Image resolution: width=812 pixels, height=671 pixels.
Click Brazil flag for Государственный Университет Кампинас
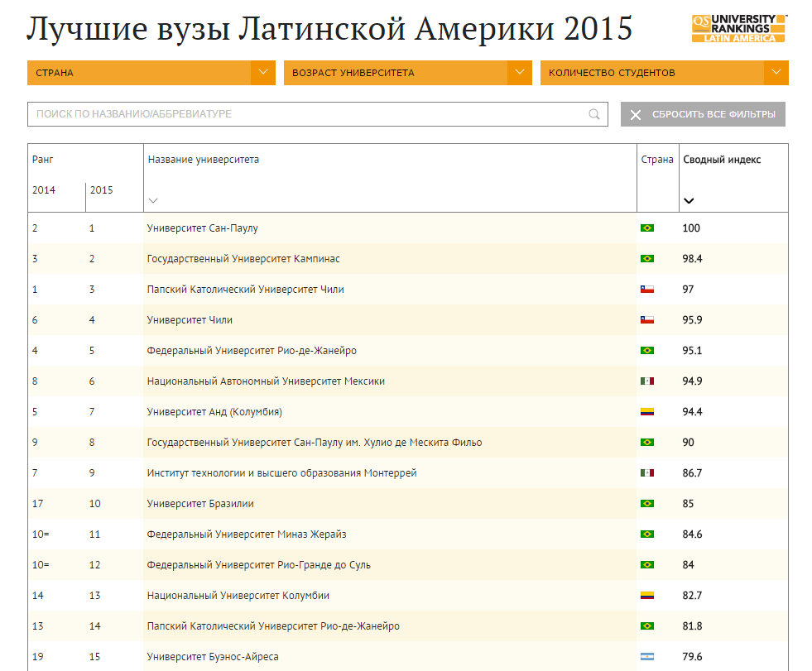click(646, 258)
